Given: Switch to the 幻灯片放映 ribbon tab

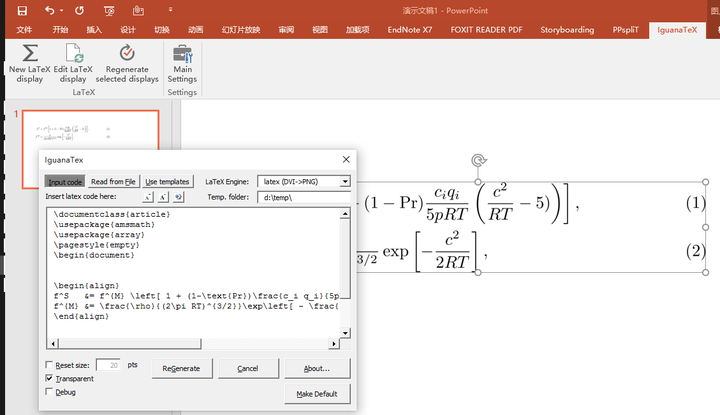Looking at the screenshot, I should click(241, 30).
